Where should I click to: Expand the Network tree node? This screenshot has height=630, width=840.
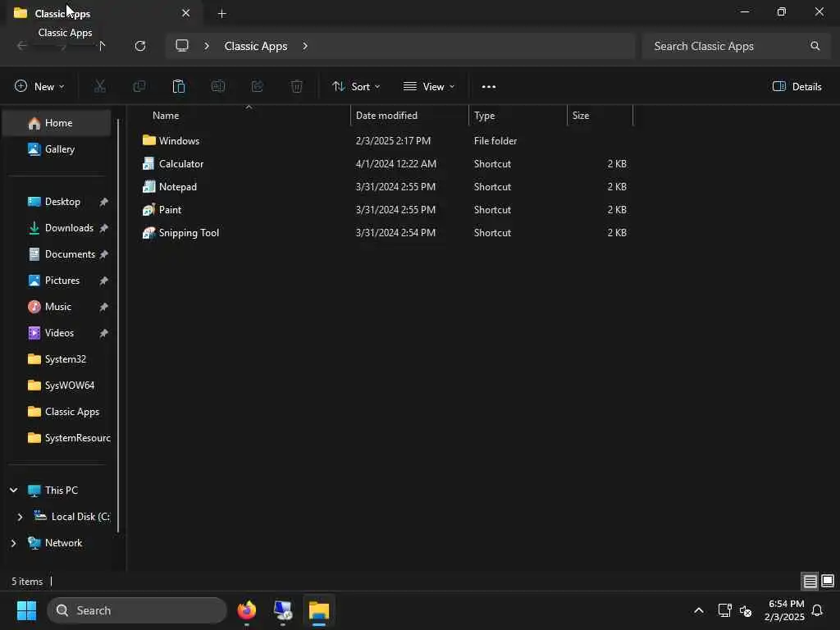pos(13,543)
